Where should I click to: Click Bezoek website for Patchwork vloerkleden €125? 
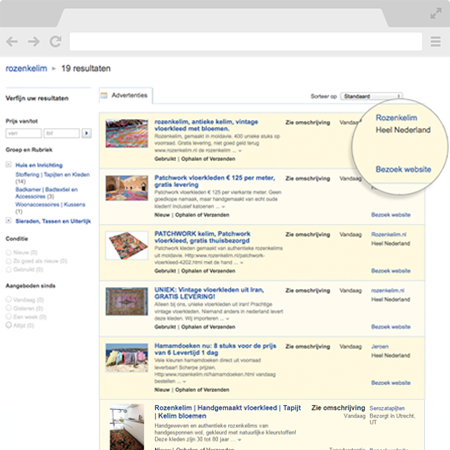391,215
